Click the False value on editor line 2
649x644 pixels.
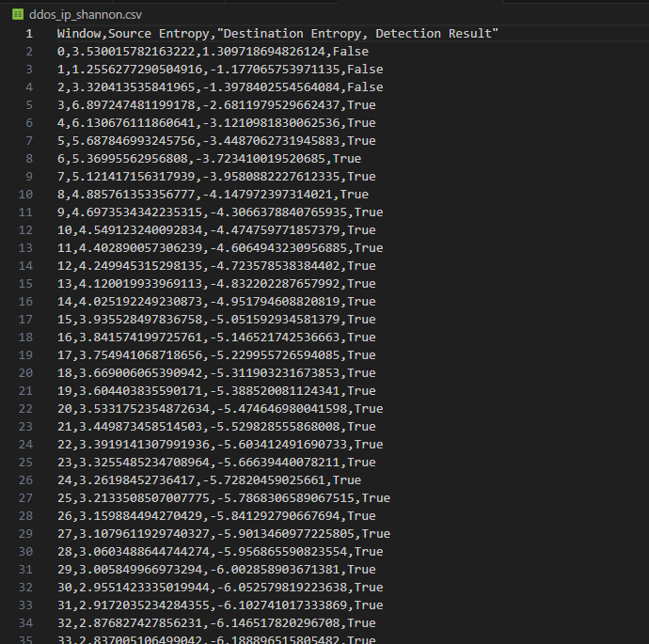351,52
